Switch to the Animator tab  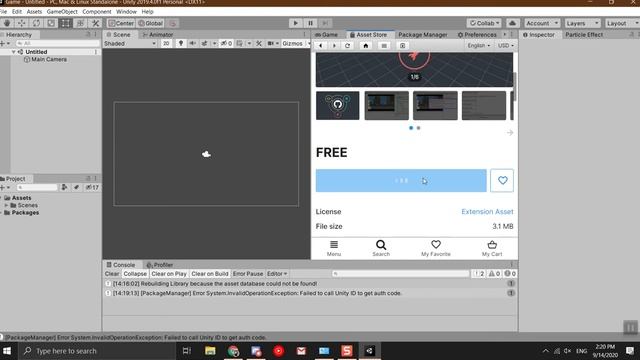[158, 35]
